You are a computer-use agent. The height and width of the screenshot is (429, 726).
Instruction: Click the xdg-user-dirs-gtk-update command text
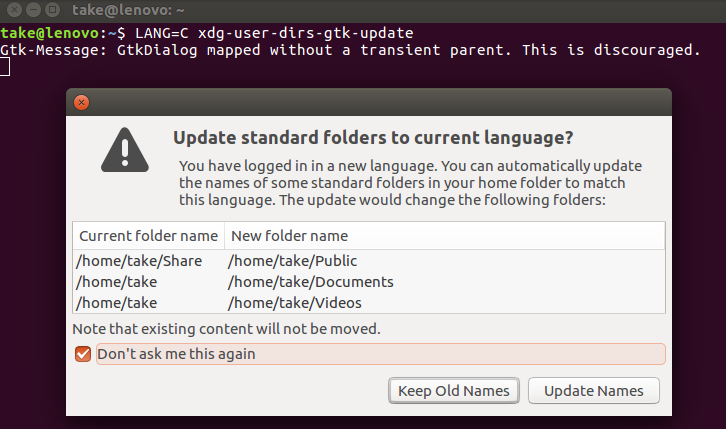click(306, 33)
